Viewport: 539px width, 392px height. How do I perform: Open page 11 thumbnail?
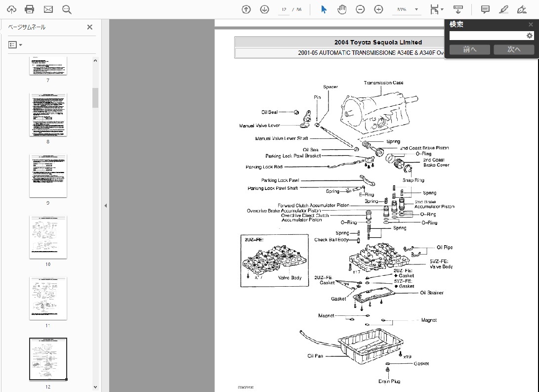(x=48, y=298)
